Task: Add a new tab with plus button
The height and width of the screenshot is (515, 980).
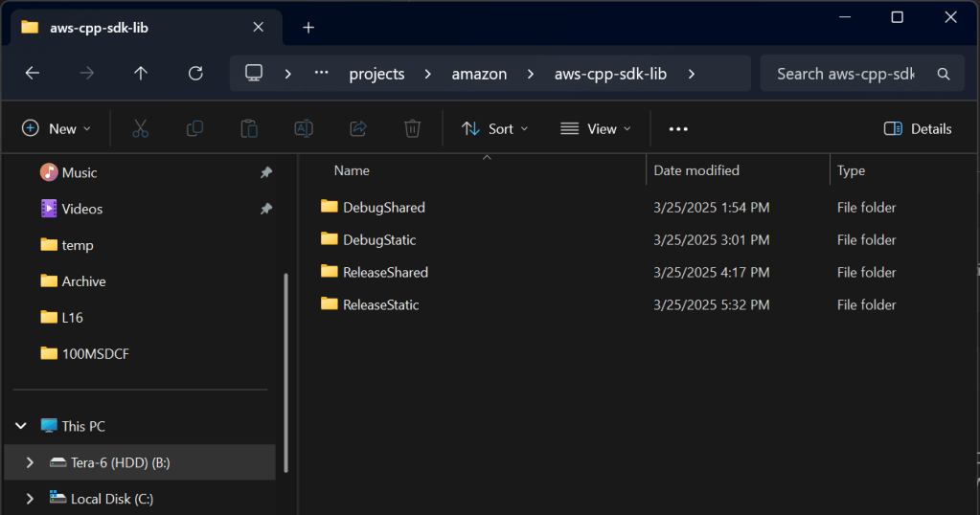Action: [x=308, y=27]
